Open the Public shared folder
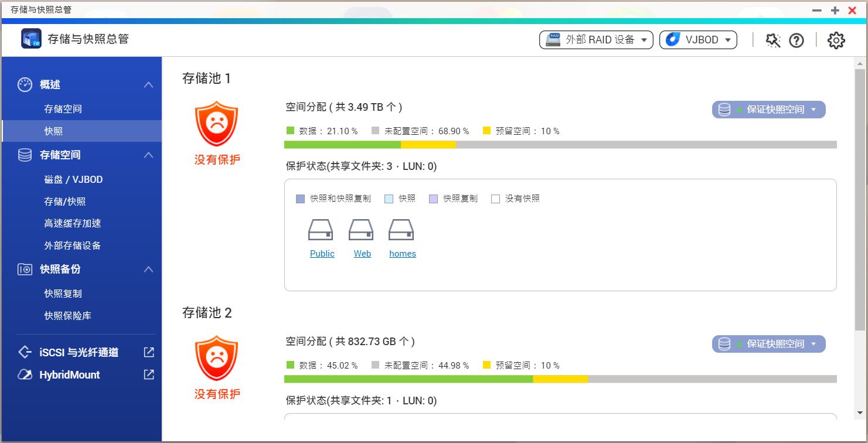The image size is (868, 443). tap(322, 253)
